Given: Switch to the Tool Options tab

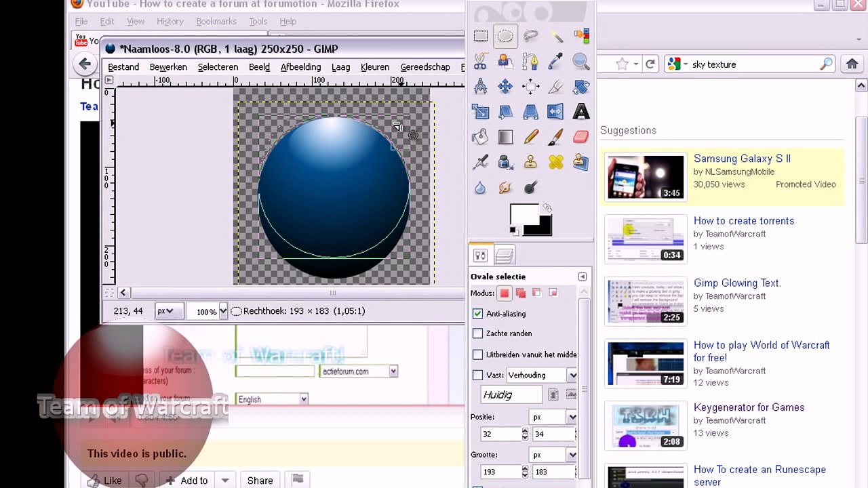Looking at the screenshot, I should (x=480, y=256).
